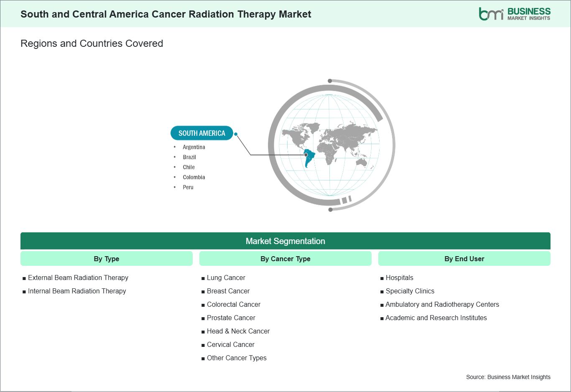Select Hospitals under By End User
Image resolution: width=571 pixels, height=392 pixels.
[399, 278]
